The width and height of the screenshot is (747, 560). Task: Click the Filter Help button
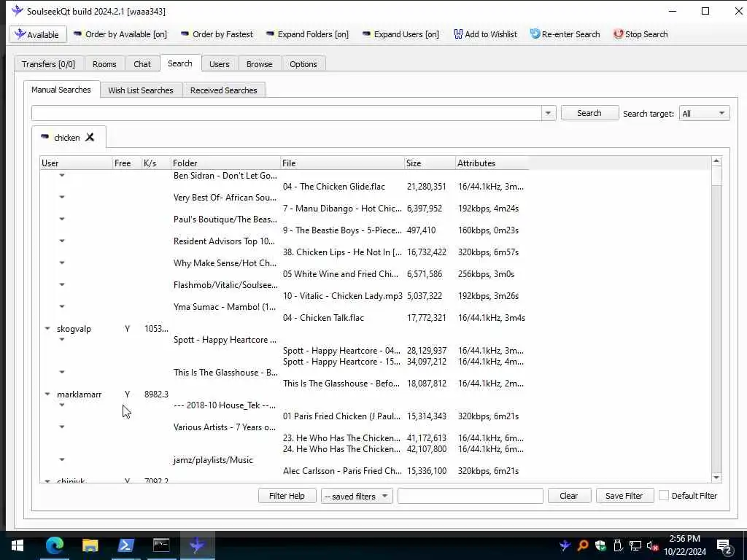[287, 496]
